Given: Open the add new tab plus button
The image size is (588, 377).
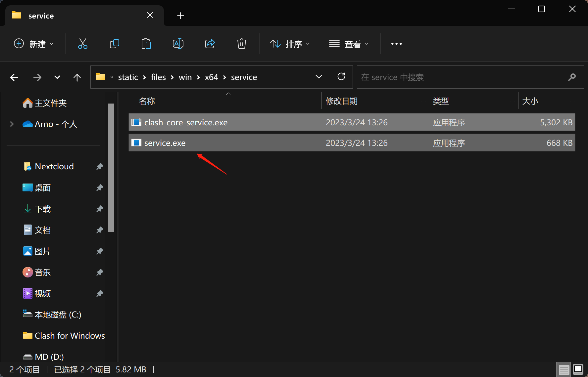Looking at the screenshot, I should tap(180, 16).
